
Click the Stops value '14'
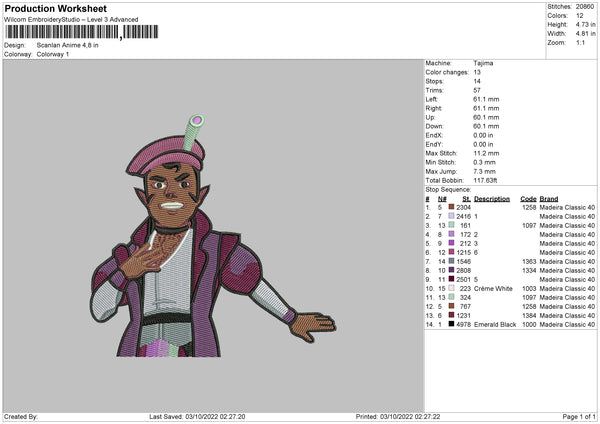tap(477, 81)
